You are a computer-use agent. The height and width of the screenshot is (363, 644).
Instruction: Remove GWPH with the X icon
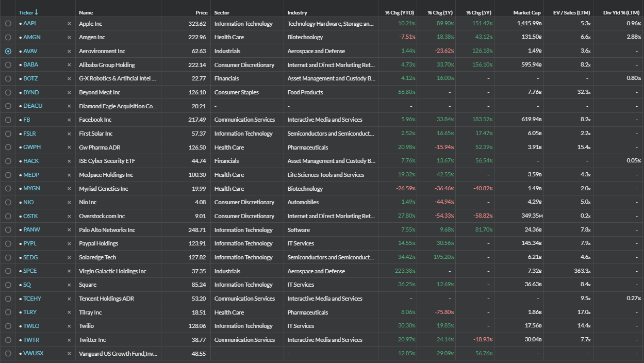(69, 147)
